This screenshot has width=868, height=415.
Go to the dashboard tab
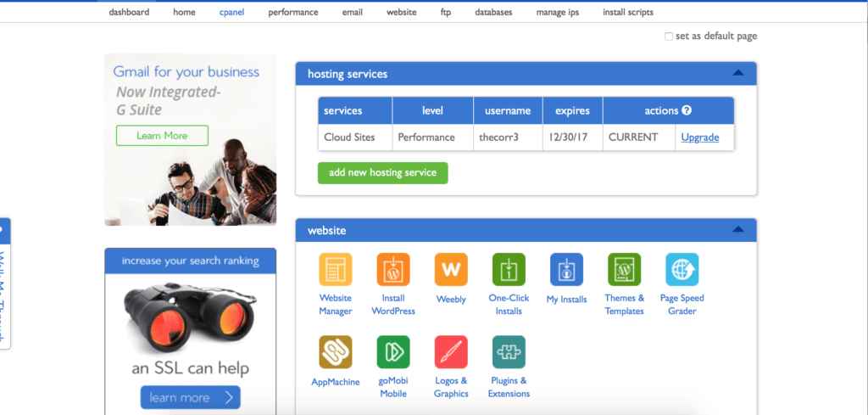click(129, 12)
